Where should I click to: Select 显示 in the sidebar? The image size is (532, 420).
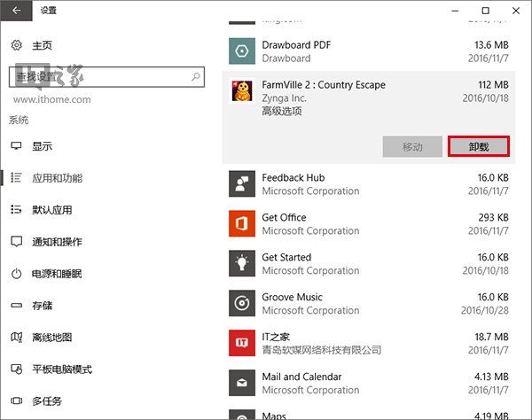click(x=42, y=146)
